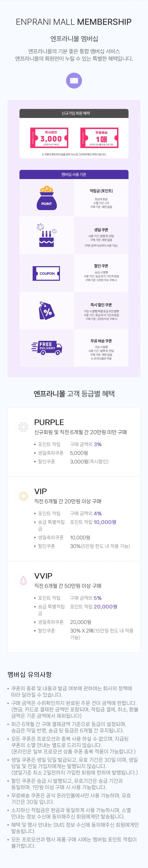Click the 신규가입 회원 혜택 header bar
Screen dimensions: 148x868
[74, 113]
